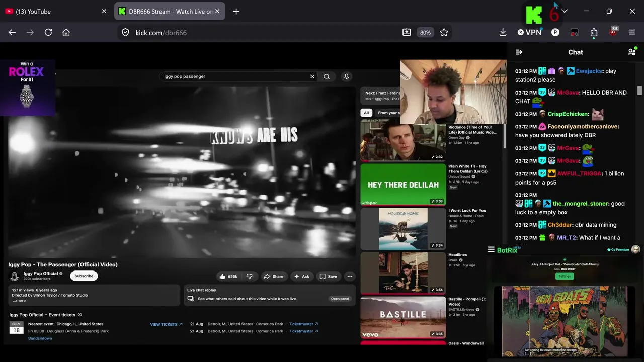Viewport: 644px width, 362px height.
Task: Open the BotRix user avatar
Action: coord(636,250)
